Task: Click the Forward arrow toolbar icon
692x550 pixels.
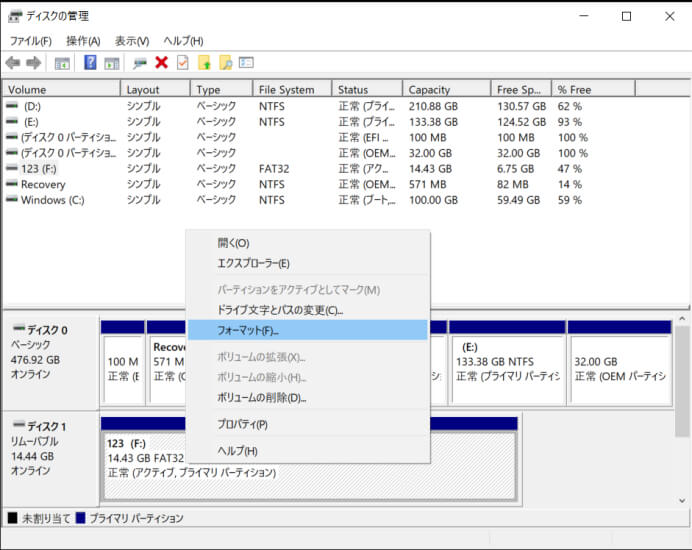Action: pyautogui.click(x=34, y=63)
